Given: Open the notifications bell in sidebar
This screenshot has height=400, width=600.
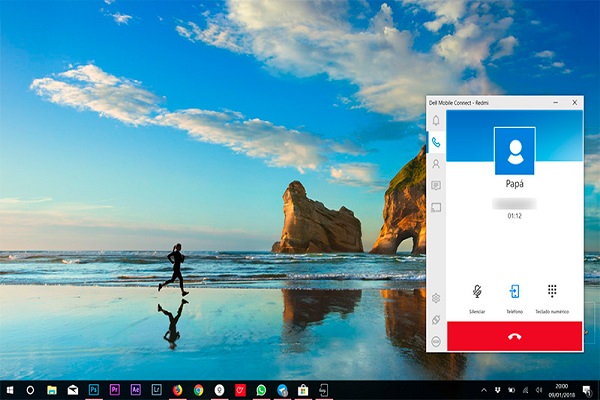Looking at the screenshot, I should pos(436,121).
